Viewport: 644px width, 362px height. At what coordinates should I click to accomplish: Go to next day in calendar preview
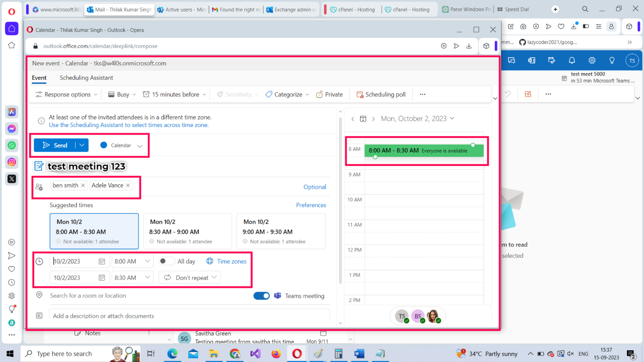[373, 119]
